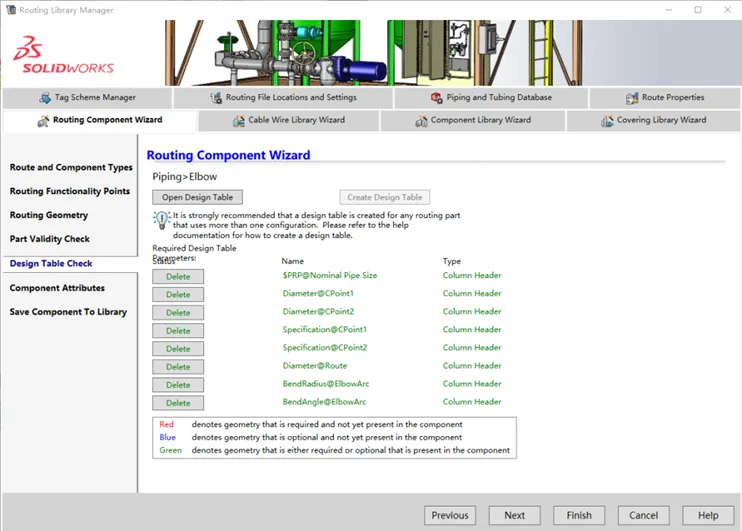Open the Routing Geometry step
742x531 pixels.
(x=49, y=215)
